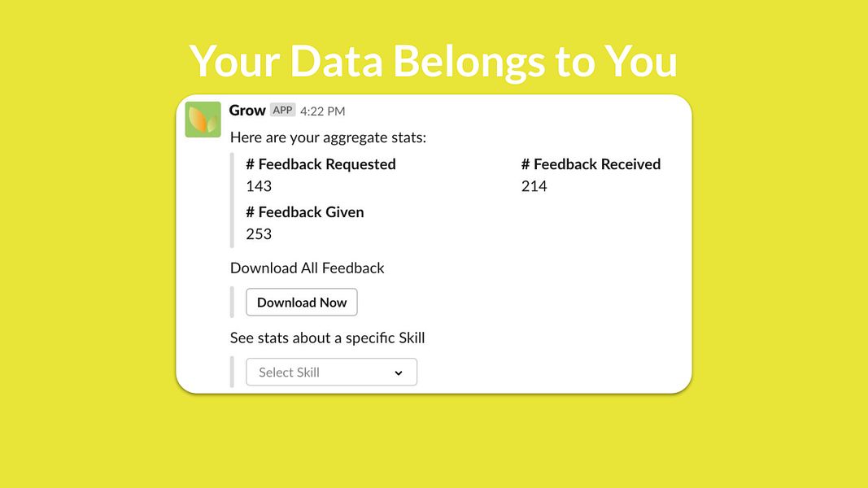Click the 253 feedback given count

pos(259,234)
